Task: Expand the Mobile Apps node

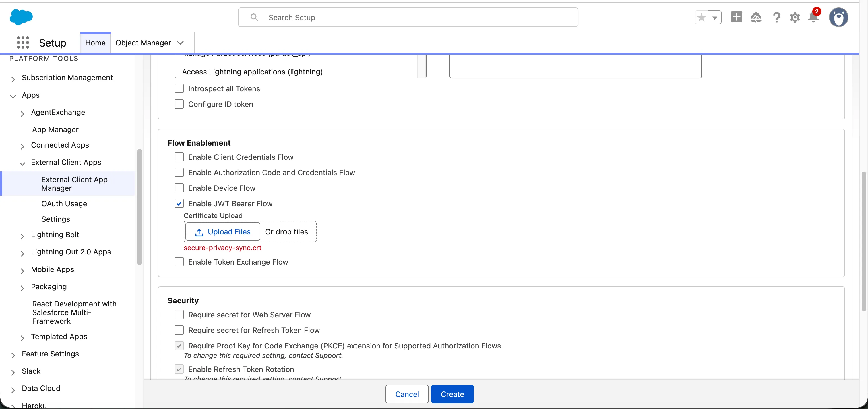Action: (x=22, y=271)
